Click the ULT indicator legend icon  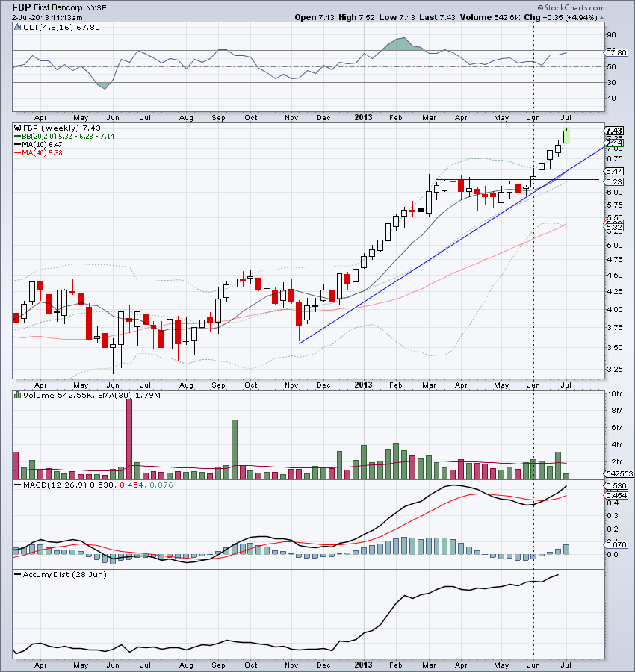[x=18, y=28]
